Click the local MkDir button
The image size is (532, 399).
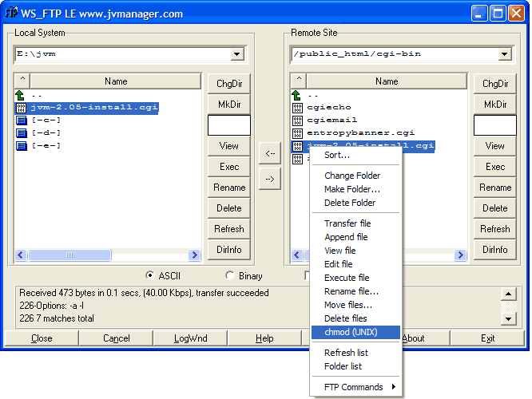click(x=229, y=104)
